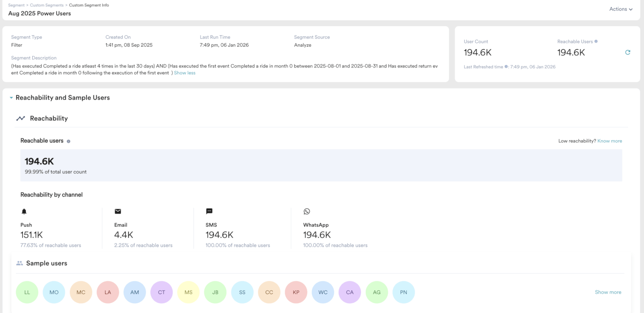Collapse the Reachability and Sample Users section

point(11,98)
